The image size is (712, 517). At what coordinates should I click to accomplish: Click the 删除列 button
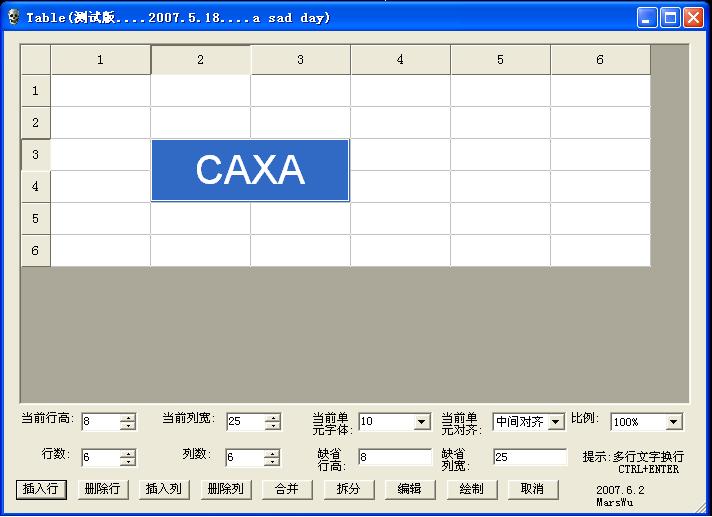[x=226, y=489]
